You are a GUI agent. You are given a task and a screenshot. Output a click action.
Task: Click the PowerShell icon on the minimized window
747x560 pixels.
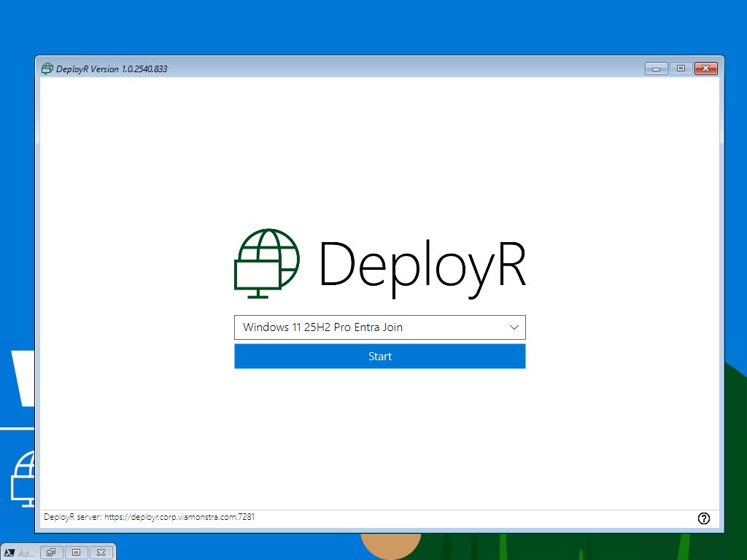(10, 552)
